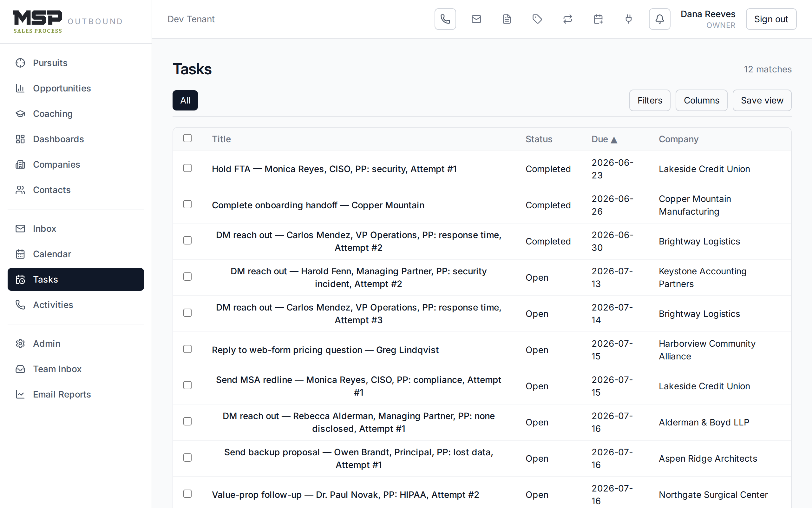The image size is (812, 508).
Task: Click the Dana Reeves user profile
Action: 708,19
